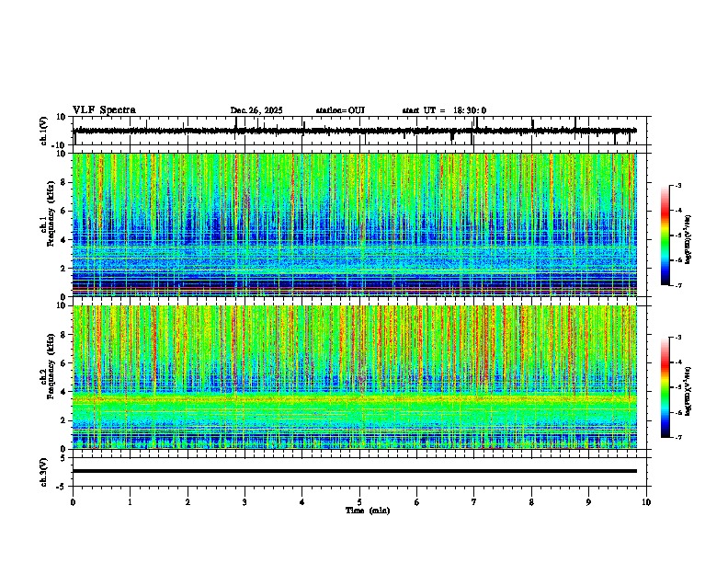The width and height of the screenshot is (728, 563).
Task: Click the "-3" label on ch.2 color bar
Action: [678, 338]
